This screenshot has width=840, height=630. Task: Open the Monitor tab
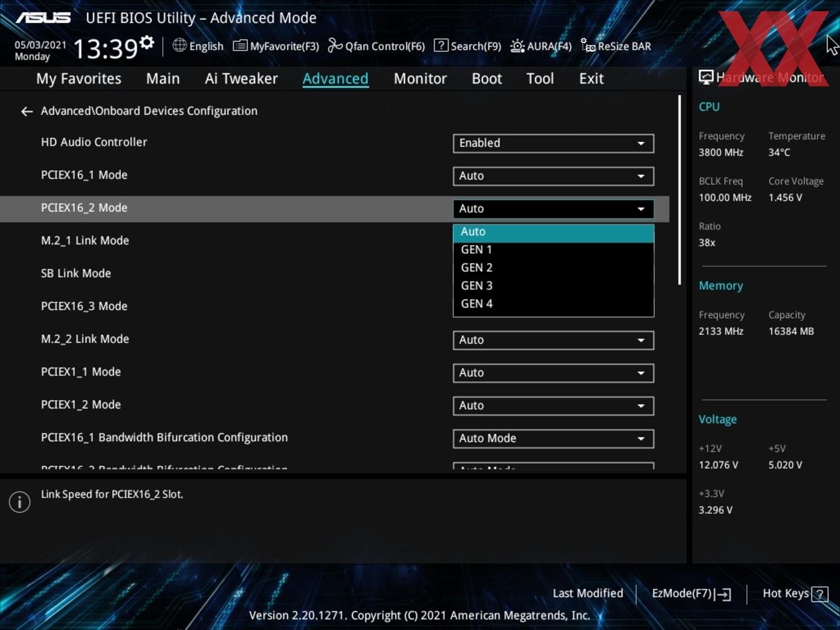[x=420, y=78]
